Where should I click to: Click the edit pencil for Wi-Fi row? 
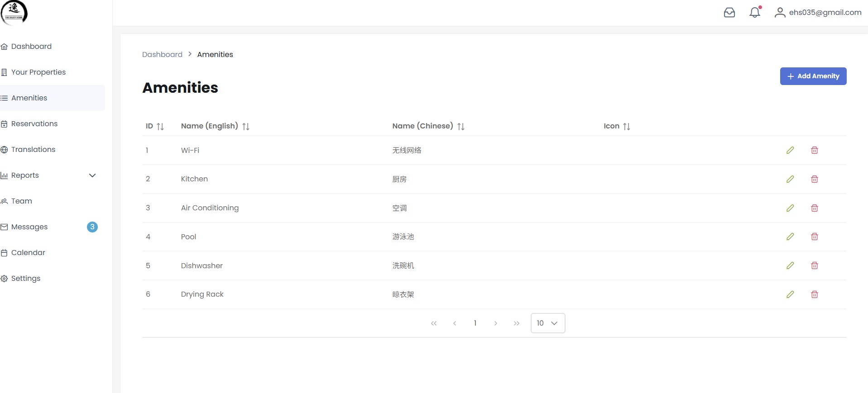[x=790, y=150]
